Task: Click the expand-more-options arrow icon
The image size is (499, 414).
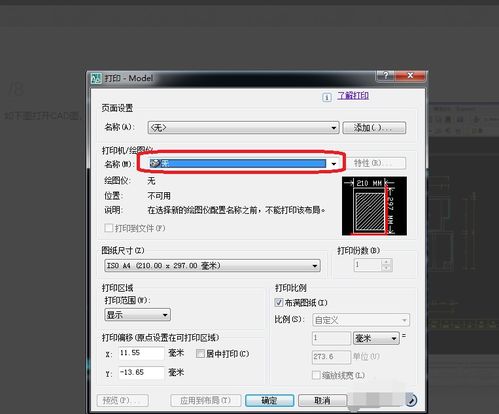Action: click(x=411, y=400)
